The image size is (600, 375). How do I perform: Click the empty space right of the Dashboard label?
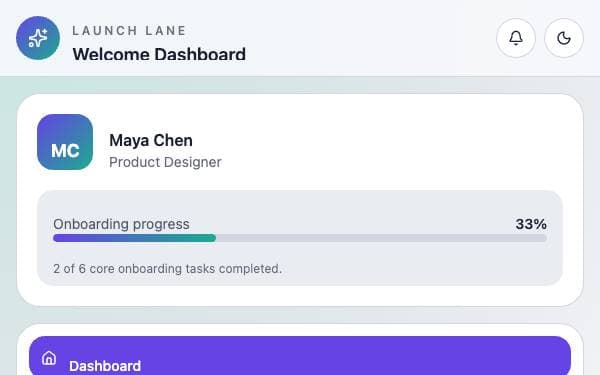click(344, 360)
